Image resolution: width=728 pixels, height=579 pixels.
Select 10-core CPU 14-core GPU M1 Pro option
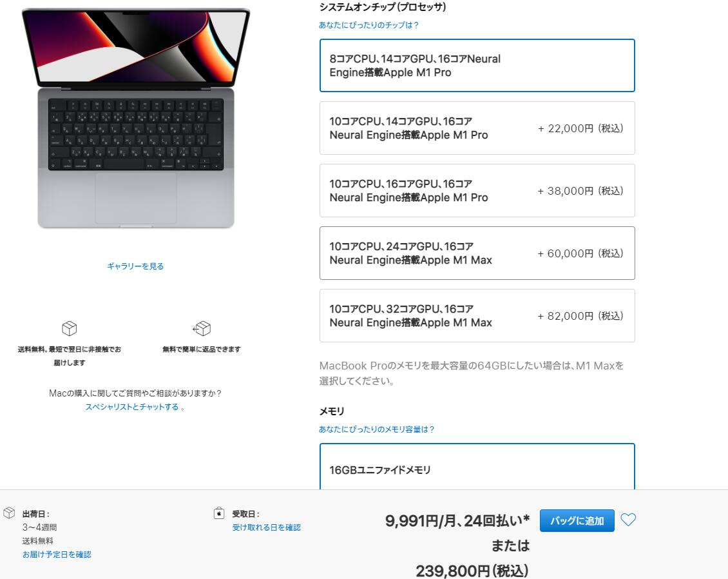point(477,128)
